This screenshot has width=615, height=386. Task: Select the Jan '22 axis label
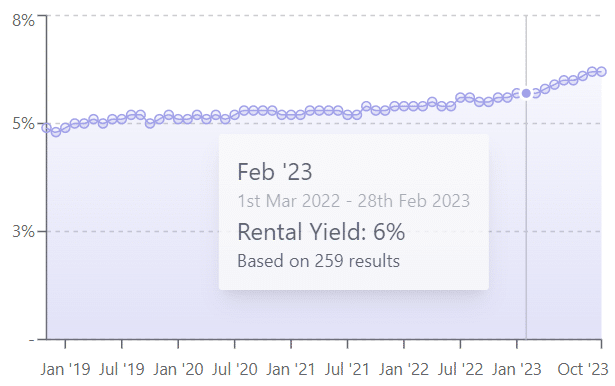point(404,369)
